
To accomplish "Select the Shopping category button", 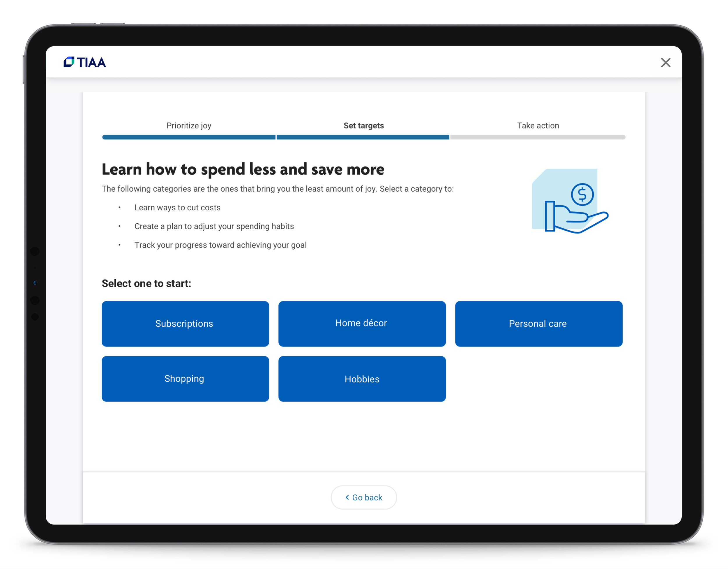I will [185, 379].
